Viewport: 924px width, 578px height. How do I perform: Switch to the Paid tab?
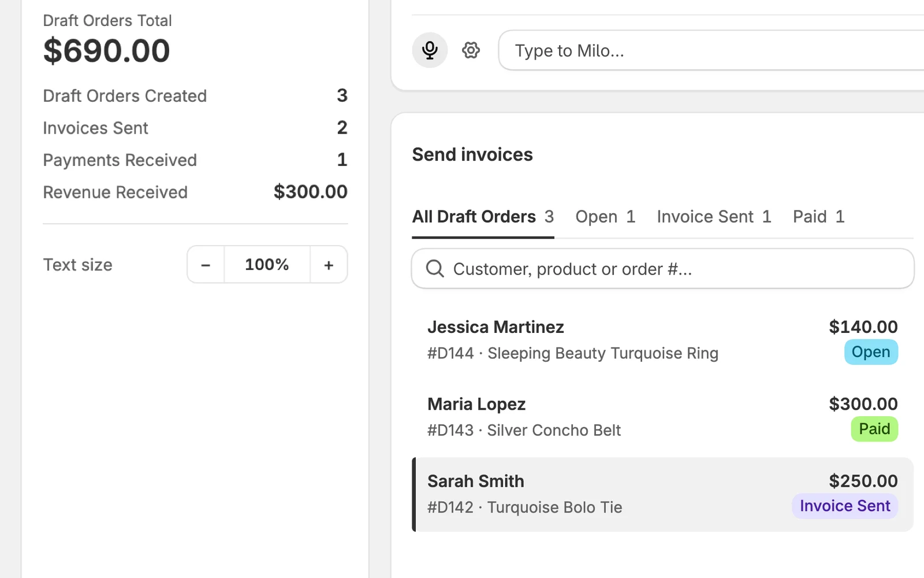point(818,217)
